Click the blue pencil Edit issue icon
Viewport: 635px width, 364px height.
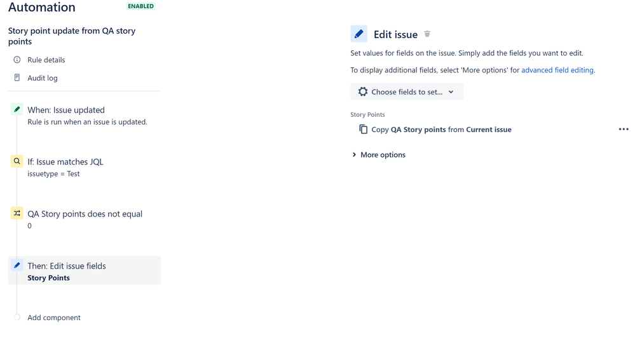tap(358, 34)
